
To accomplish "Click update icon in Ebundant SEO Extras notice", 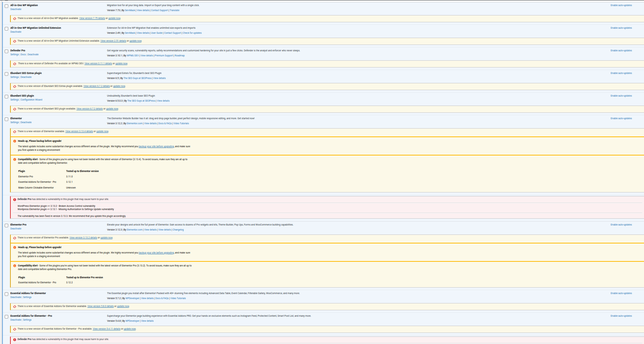I will click(15, 87).
